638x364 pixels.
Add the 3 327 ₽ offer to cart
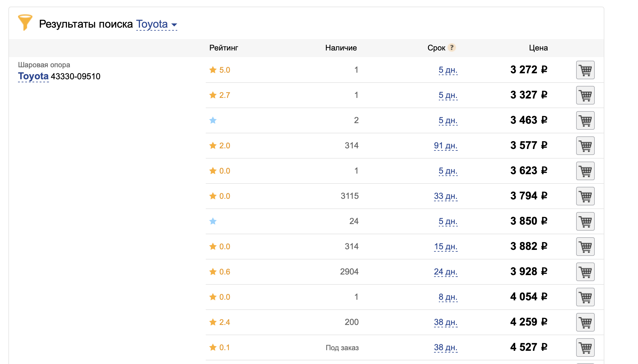[x=585, y=95]
